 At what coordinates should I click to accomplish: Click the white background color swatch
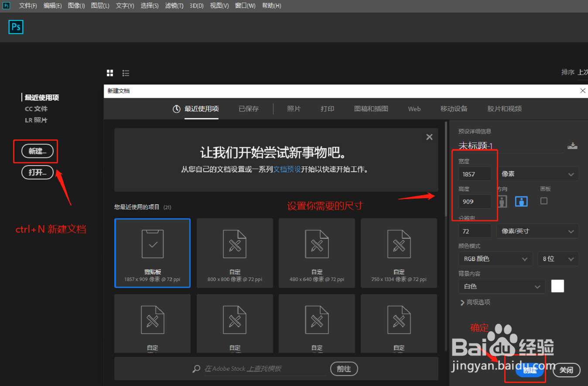pyautogui.click(x=557, y=286)
